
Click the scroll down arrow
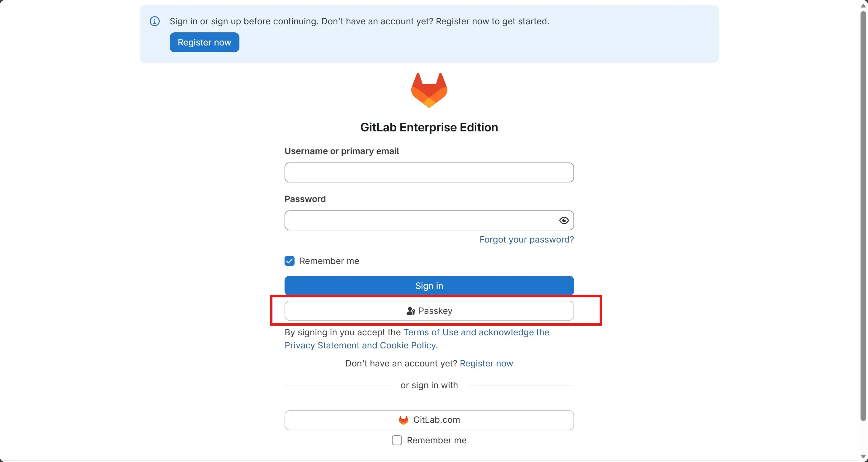863,457
